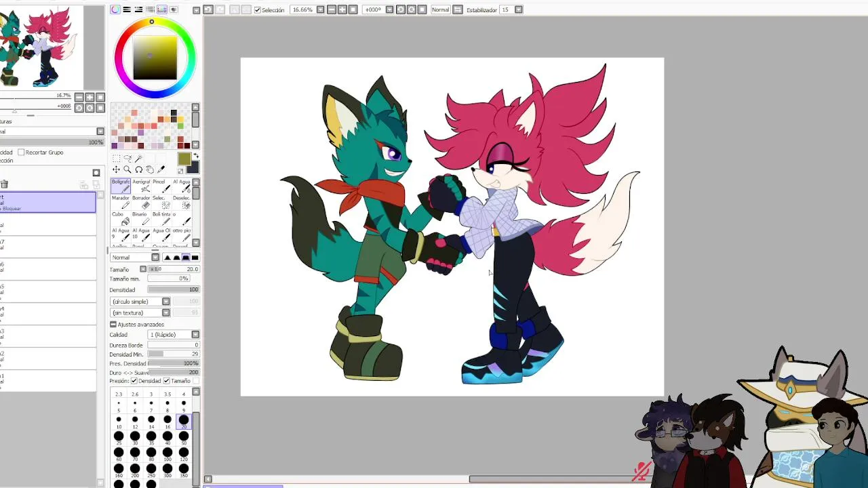Select the Marcador marker tool
The width and height of the screenshot is (868, 488).
(x=121, y=202)
